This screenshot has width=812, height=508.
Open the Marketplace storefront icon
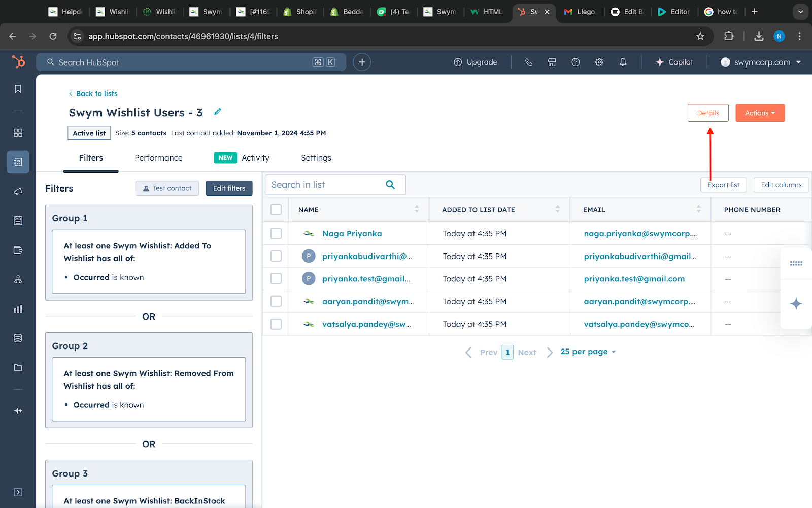coord(552,62)
